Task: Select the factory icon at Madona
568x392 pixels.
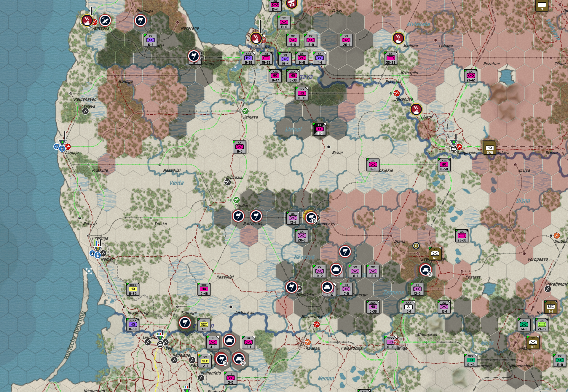Action: pos(398,38)
